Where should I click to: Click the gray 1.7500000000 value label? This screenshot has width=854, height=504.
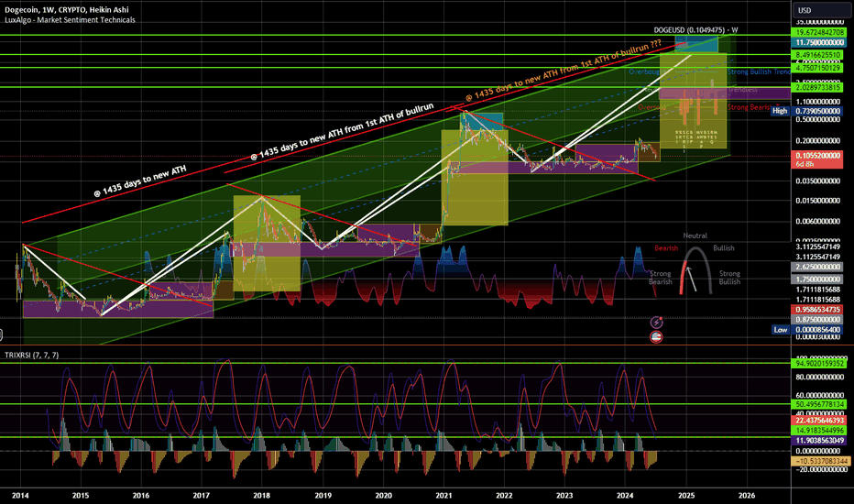(x=818, y=279)
